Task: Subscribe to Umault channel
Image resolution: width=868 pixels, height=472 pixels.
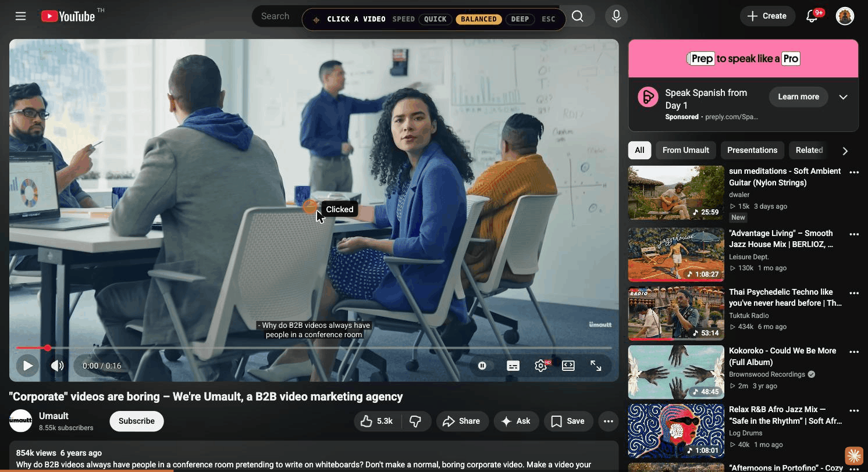Action: point(137,421)
